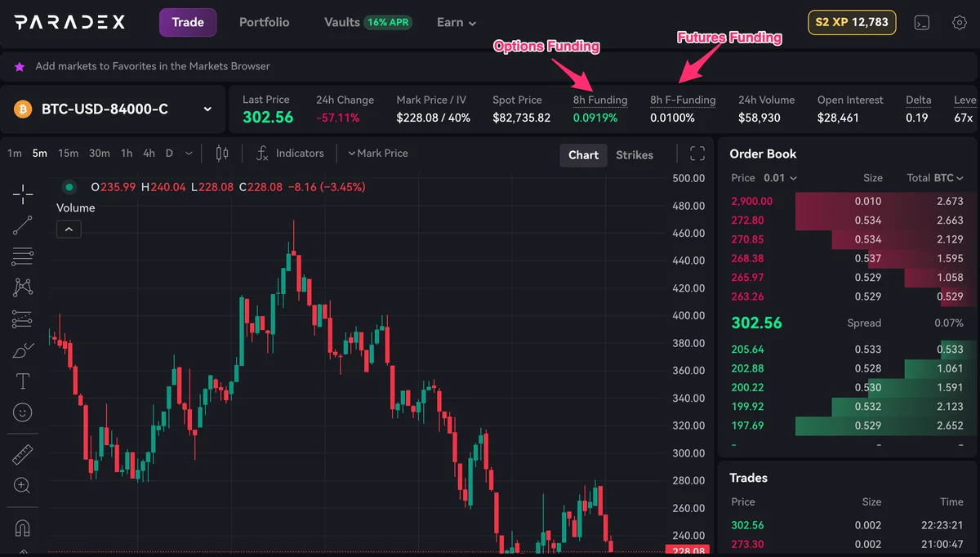Toggle the chart symbol visibility dot
This screenshot has height=557, width=980.
click(x=69, y=186)
